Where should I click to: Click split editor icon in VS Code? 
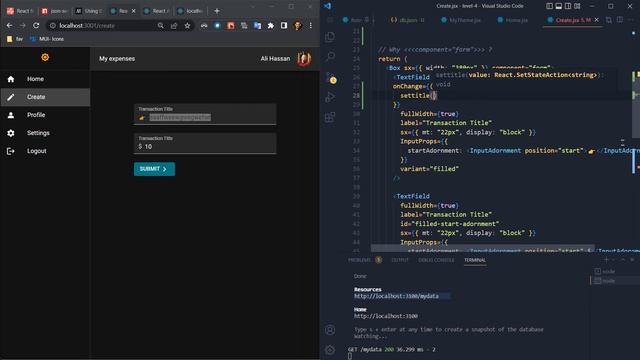point(620,20)
